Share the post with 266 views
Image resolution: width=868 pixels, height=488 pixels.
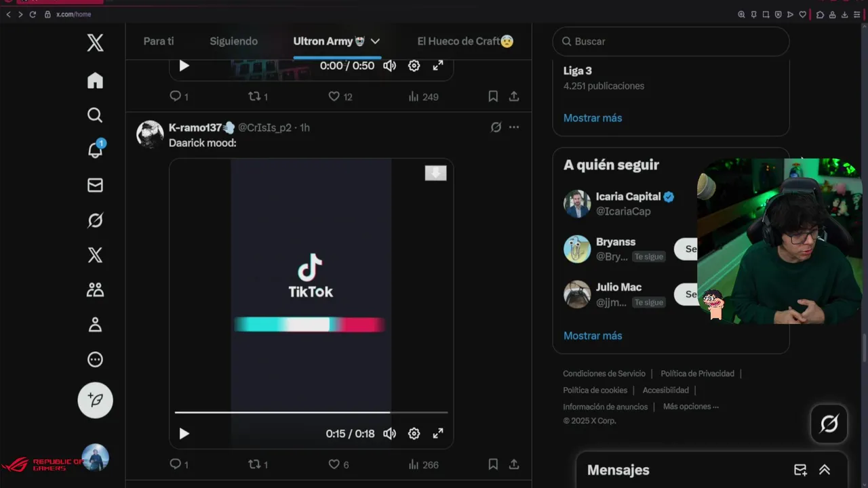coord(514,464)
